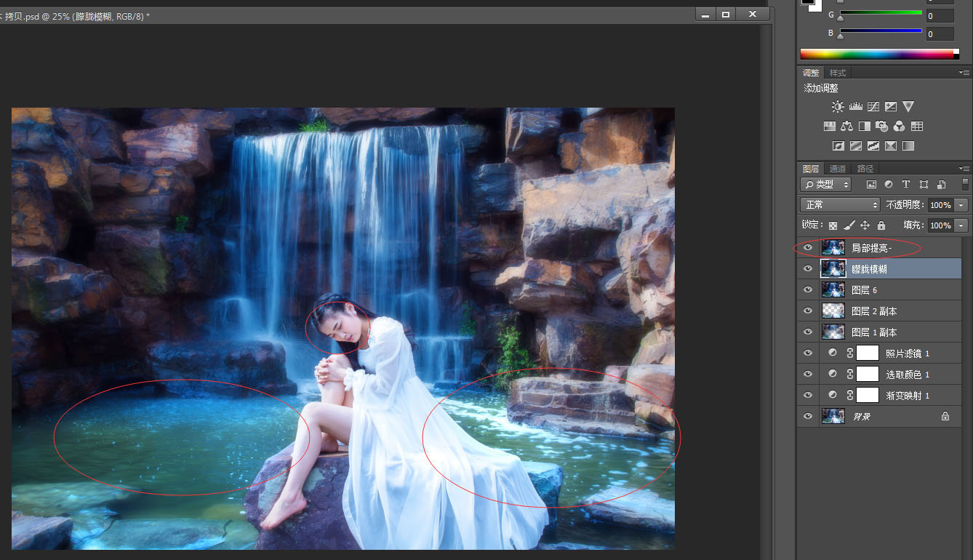Toggle mask link on 照片滤镜 1 layer

tap(849, 353)
